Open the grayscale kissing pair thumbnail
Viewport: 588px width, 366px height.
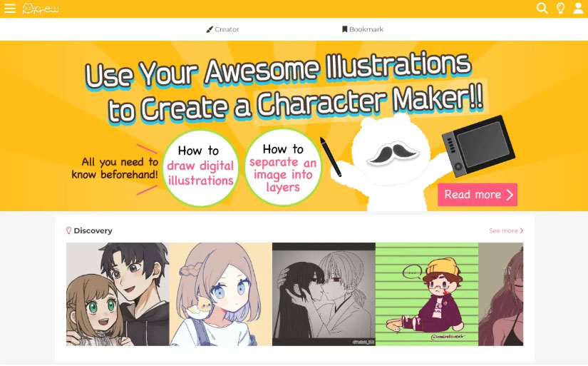point(324,294)
